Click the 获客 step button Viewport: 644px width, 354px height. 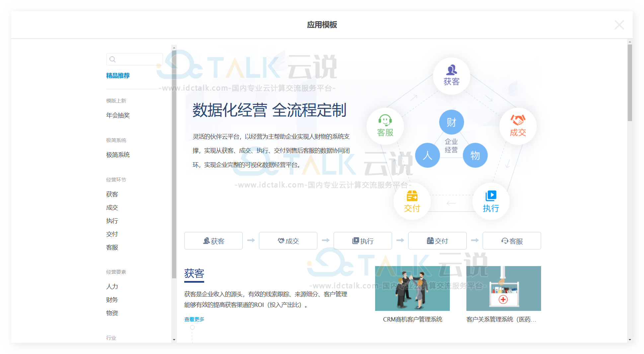point(213,241)
